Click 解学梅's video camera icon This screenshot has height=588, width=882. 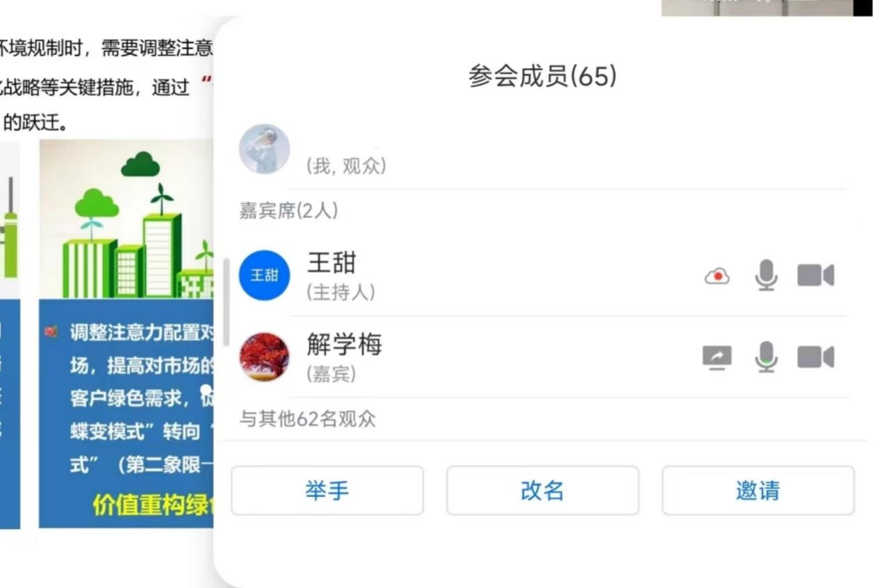[x=815, y=357]
